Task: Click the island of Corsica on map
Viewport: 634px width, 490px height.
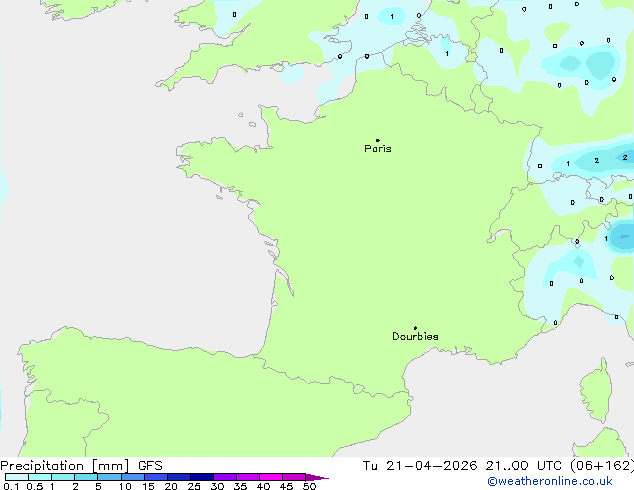Action: (596, 390)
